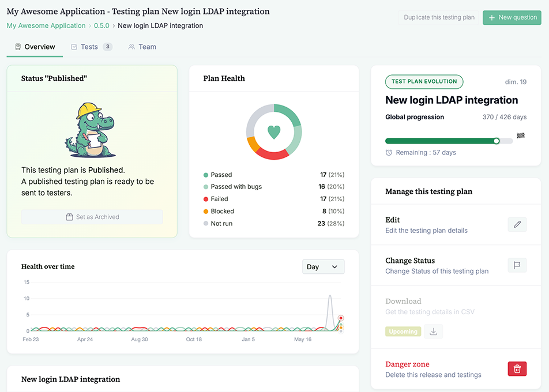The height and width of the screenshot is (392, 549).
Task: Click the clock icon beside Remaining
Action: pos(389,153)
